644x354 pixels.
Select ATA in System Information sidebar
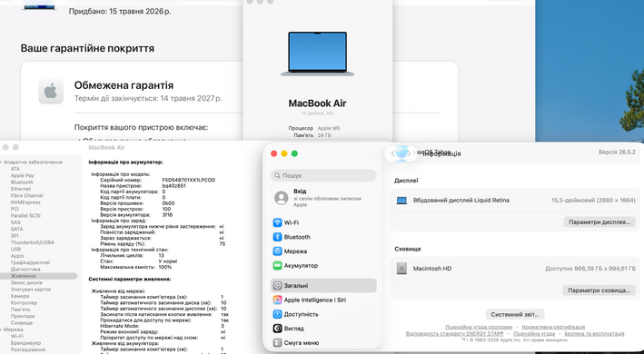tap(15, 169)
